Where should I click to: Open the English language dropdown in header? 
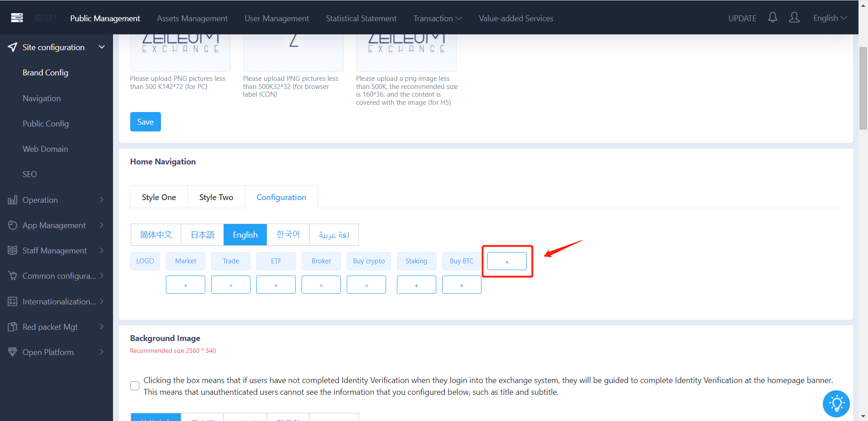click(x=830, y=18)
